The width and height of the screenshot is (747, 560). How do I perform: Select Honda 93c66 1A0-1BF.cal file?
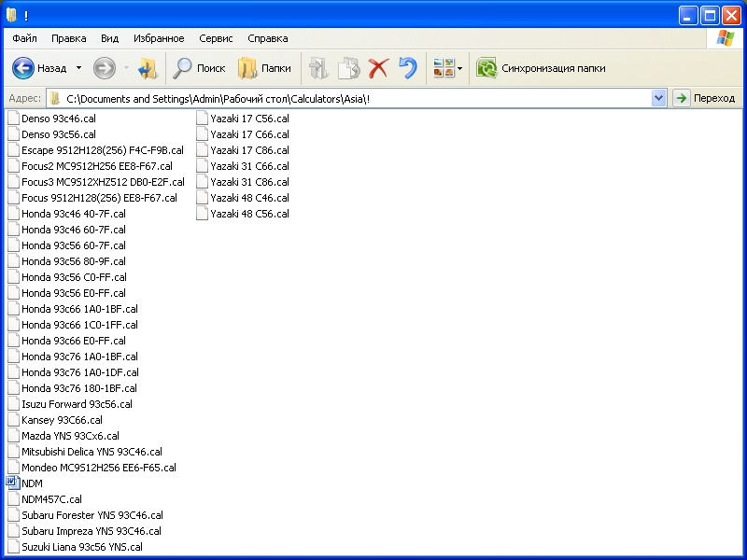coord(73,309)
